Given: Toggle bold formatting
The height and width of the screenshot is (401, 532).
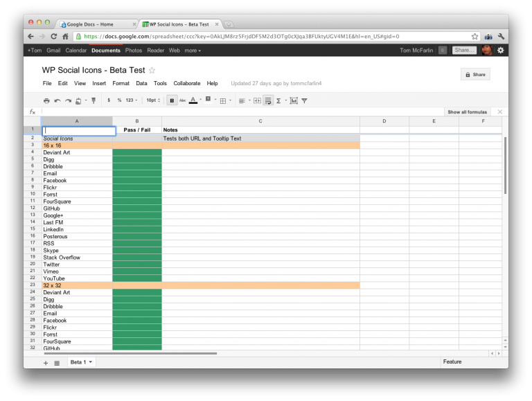Looking at the screenshot, I should 172,100.
